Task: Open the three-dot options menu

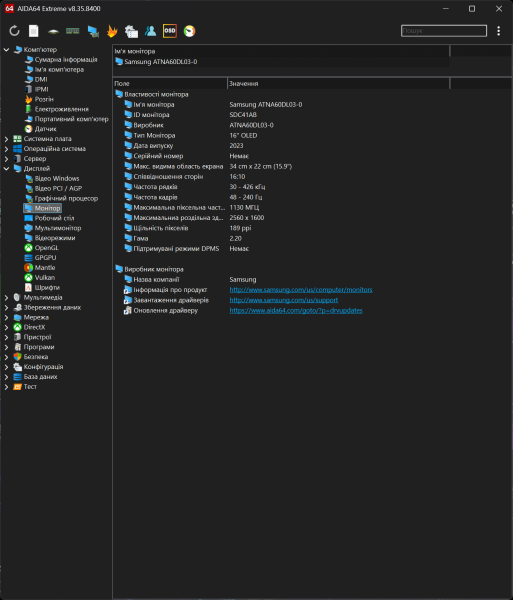Action: 498,31
